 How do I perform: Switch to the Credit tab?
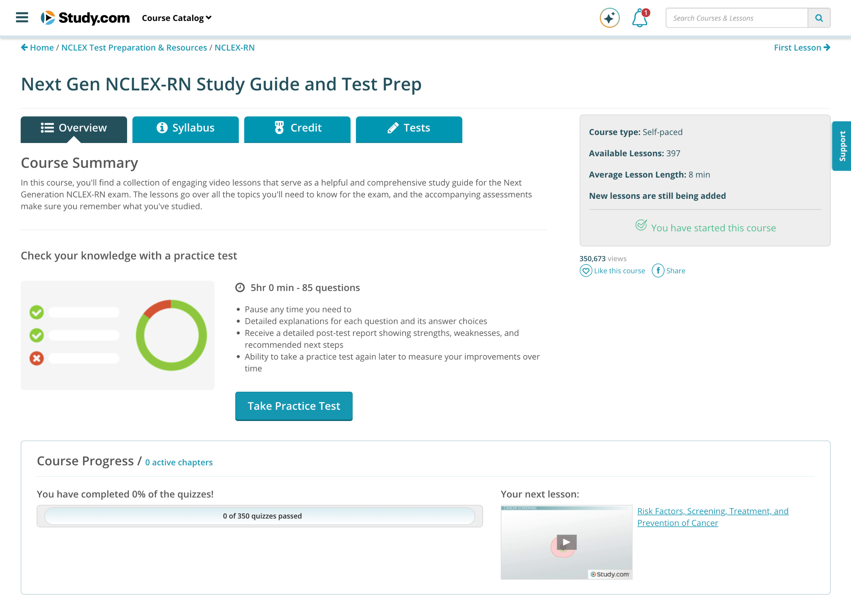click(297, 129)
